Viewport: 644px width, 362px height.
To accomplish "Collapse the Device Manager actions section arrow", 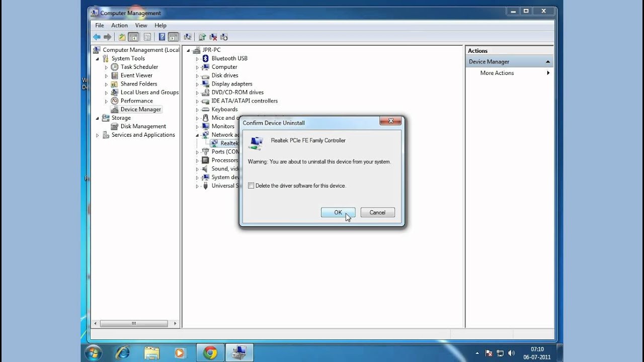I will (548, 62).
